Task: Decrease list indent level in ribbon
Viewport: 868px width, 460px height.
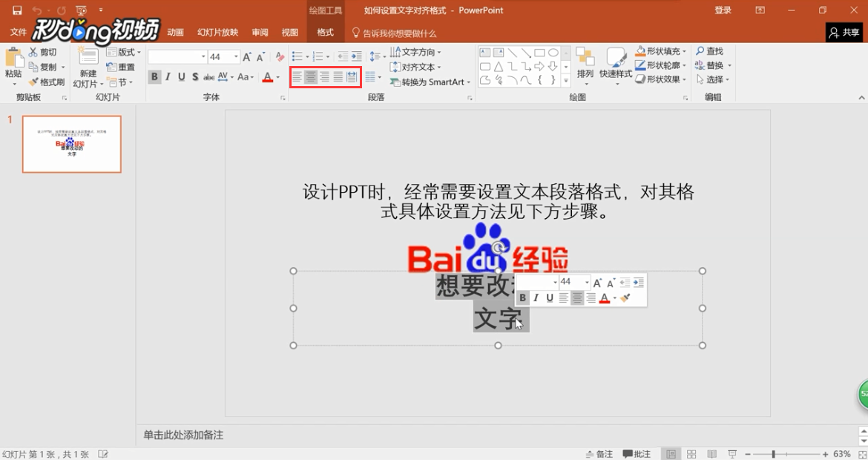Action: (343, 56)
